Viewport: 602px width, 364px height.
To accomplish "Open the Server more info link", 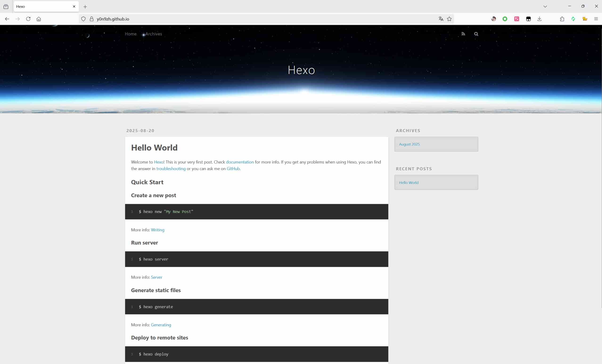I will coord(156,277).
